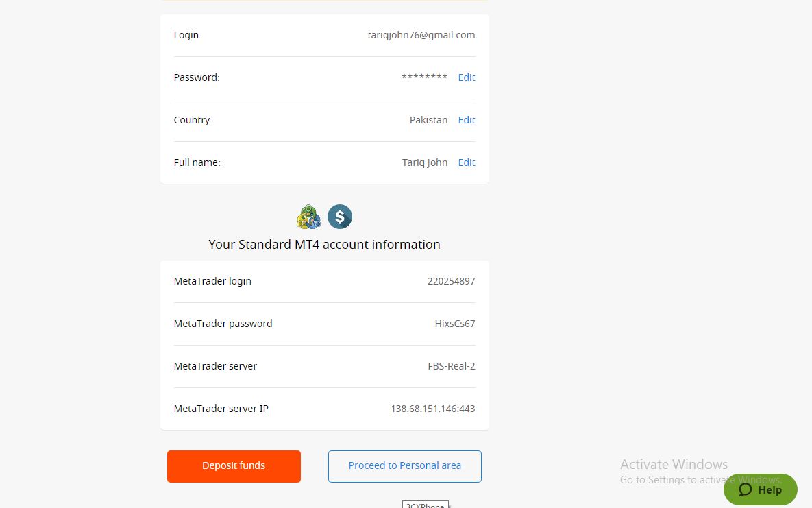
Task: Click the MetaTrader server IP label
Action: (x=221, y=409)
